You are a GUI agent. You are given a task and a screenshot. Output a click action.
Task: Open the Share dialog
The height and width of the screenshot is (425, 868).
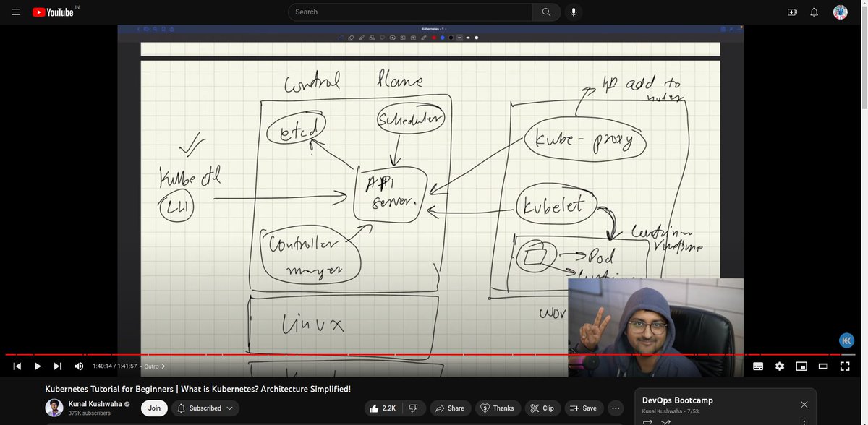click(x=450, y=408)
